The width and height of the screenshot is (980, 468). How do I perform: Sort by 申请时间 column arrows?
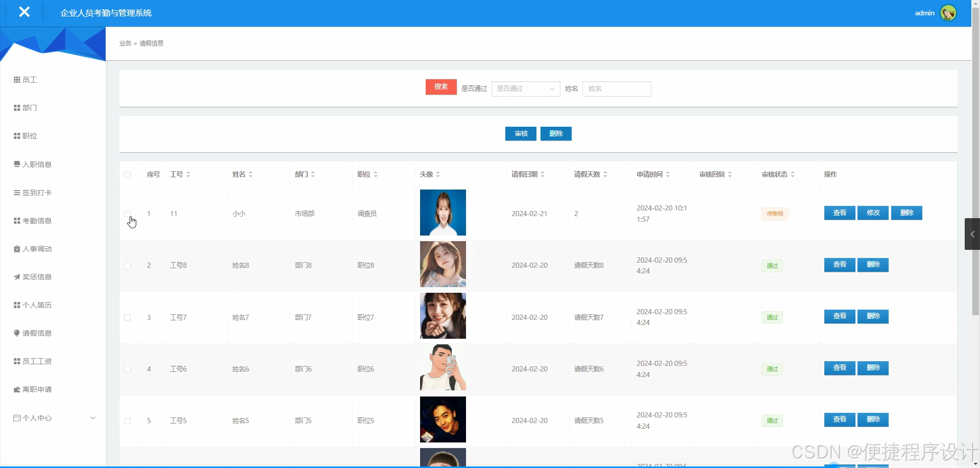pos(668,174)
